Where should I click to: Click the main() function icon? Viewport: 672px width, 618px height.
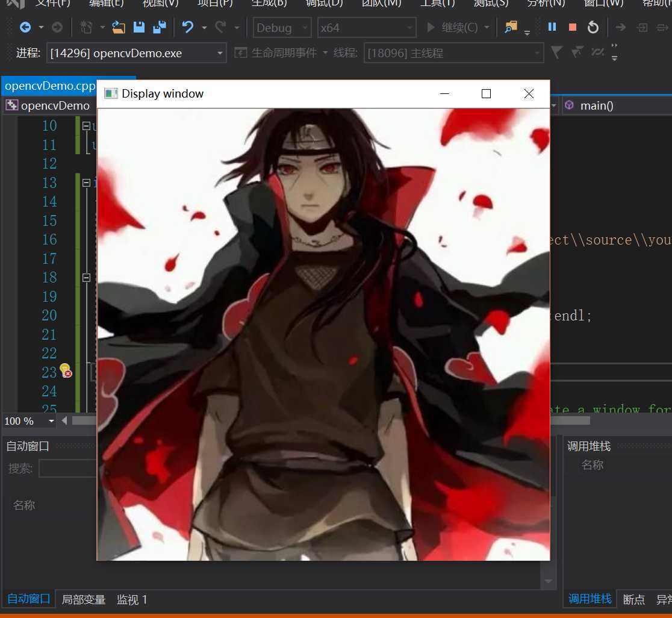click(x=569, y=105)
